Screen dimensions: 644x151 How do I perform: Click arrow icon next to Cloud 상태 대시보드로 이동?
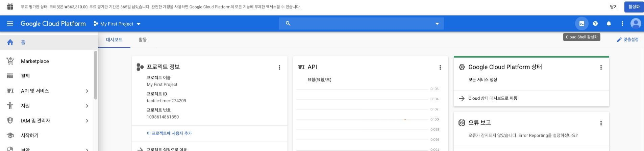[x=462, y=98]
